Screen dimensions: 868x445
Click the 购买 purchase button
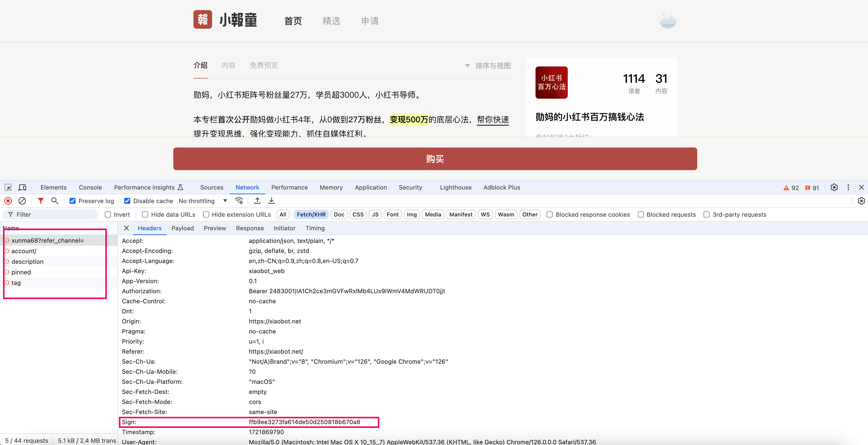click(x=435, y=159)
